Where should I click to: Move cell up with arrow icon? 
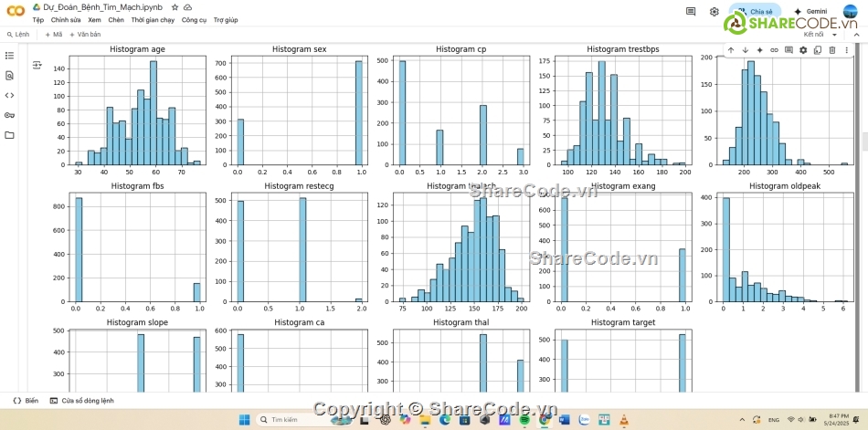point(731,50)
